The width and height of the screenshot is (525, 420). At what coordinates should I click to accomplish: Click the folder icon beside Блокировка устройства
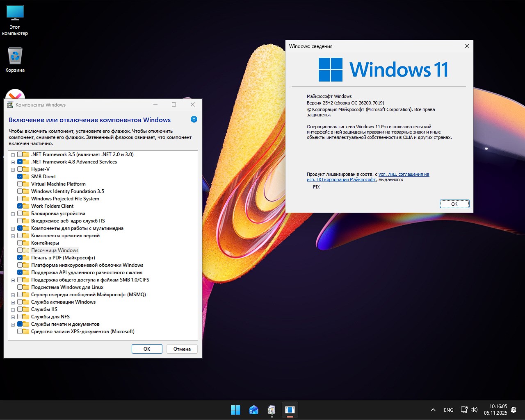click(x=26, y=213)
